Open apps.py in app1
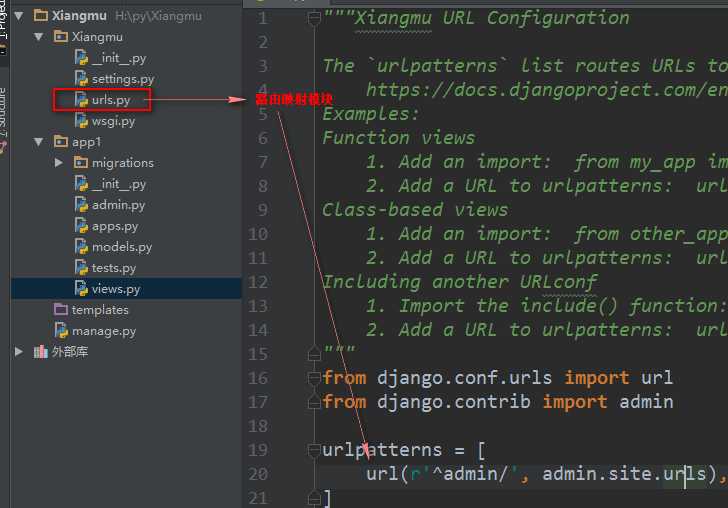Viewport: 728px width, 508px height. [115, 226]
